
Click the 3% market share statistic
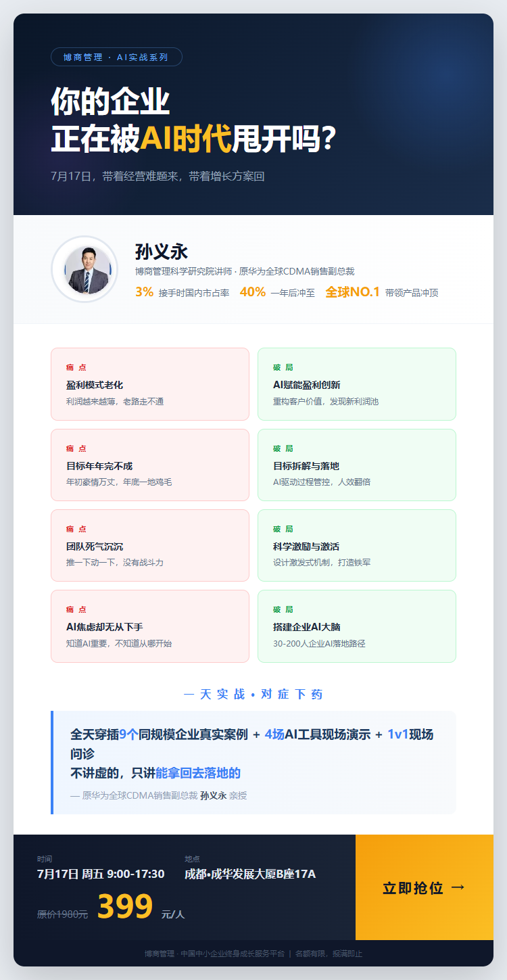point(183,292)
